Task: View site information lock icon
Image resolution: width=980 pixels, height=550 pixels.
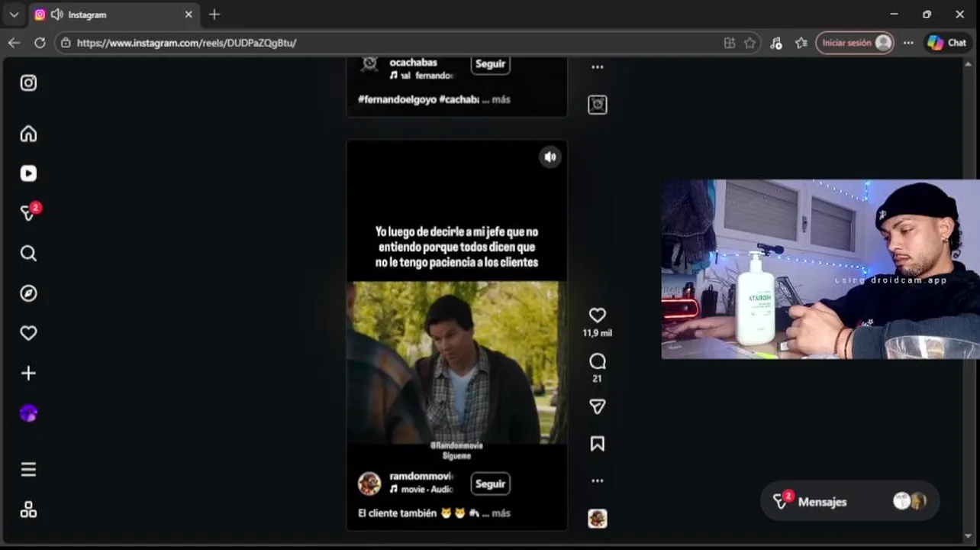Action: click(66, 43)
